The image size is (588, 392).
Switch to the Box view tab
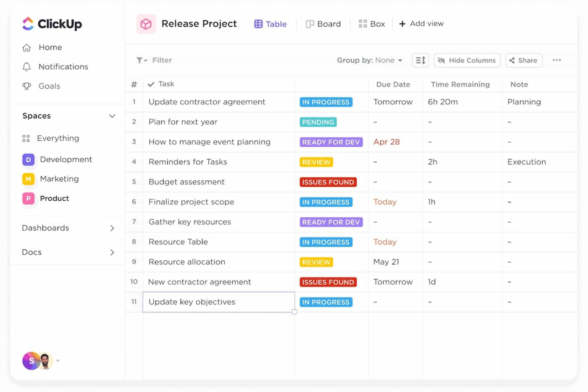pyautogui.click(x=372, y=24)
